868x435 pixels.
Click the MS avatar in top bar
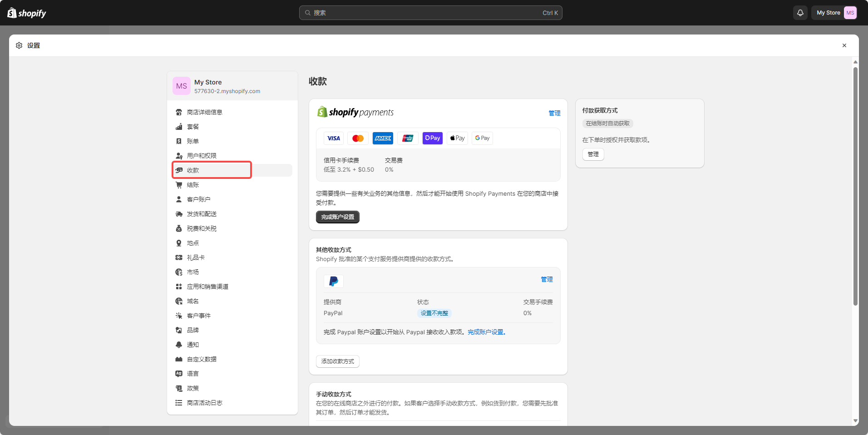click(x=850, y=13)
